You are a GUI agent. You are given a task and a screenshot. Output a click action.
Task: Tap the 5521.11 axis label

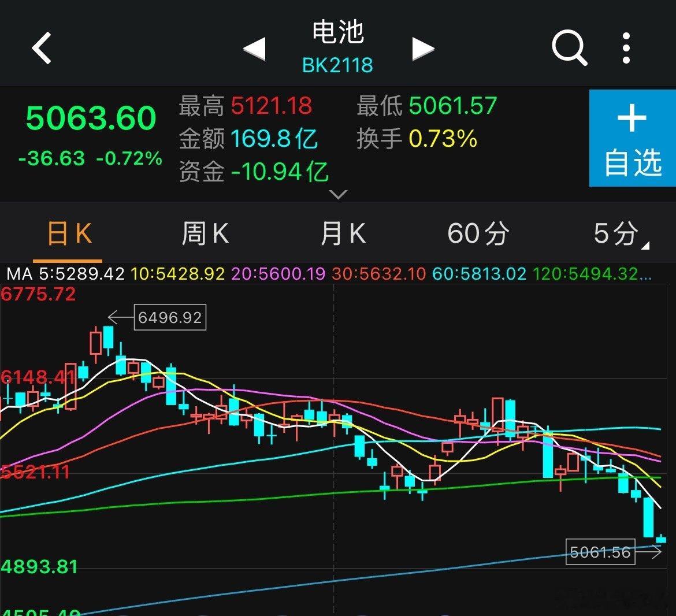point(35,473)
